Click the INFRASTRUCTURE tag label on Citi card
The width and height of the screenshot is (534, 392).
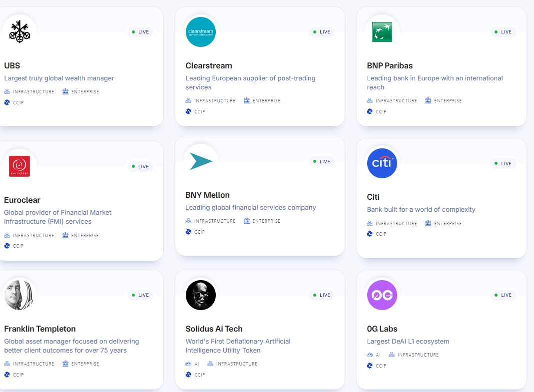pos(396,223)
